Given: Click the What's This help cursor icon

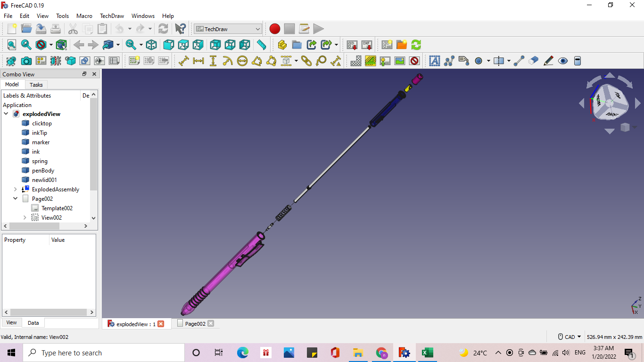Looking at the screenshot, I should tap(180, 29).
